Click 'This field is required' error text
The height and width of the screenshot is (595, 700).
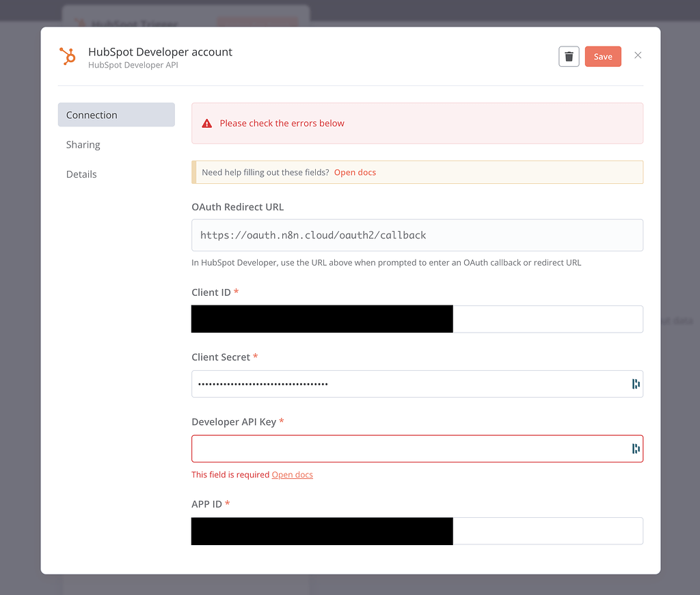click(x=230, y=475)
